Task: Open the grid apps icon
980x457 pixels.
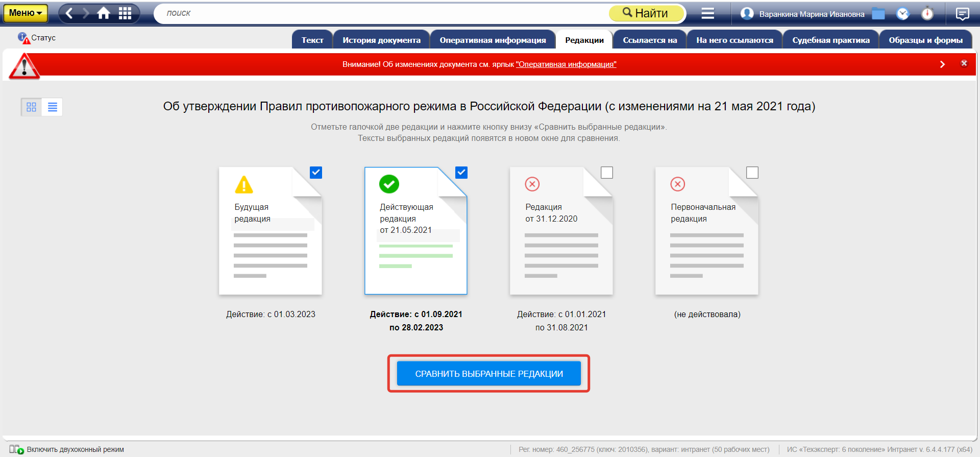Action: point(125,13)
